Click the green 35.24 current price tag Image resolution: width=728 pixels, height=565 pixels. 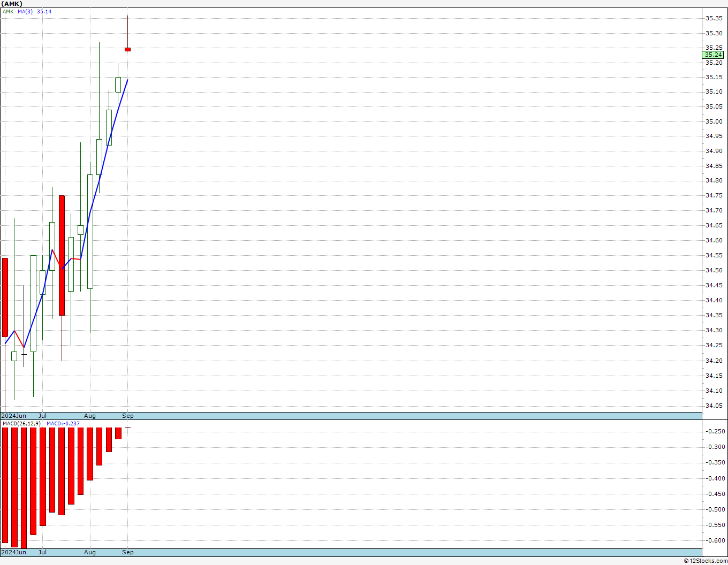click(713, 55)
